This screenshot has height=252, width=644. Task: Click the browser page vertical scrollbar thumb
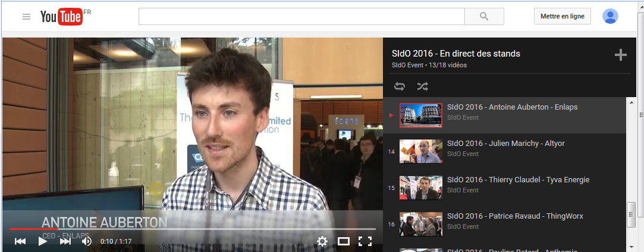tap(640, 114)
